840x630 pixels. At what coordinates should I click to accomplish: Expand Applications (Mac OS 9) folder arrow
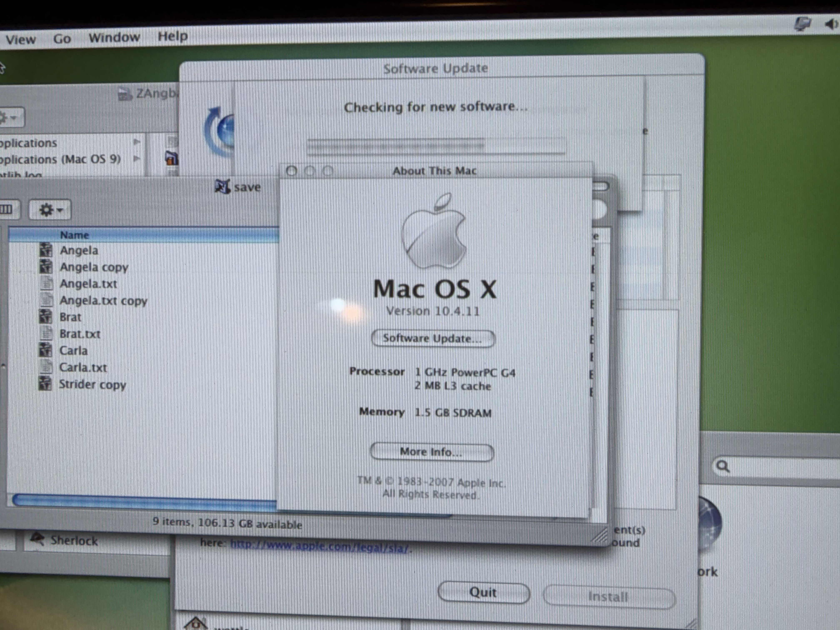137,159
